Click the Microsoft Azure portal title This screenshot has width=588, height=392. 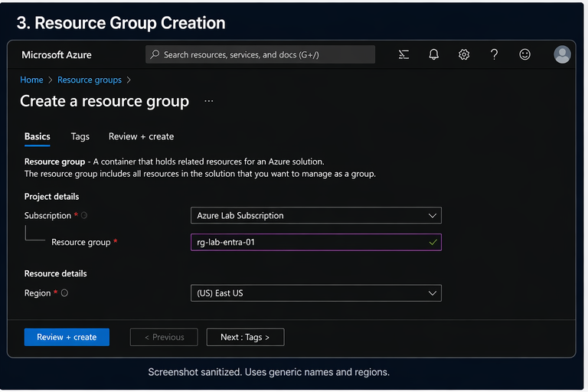57,55
